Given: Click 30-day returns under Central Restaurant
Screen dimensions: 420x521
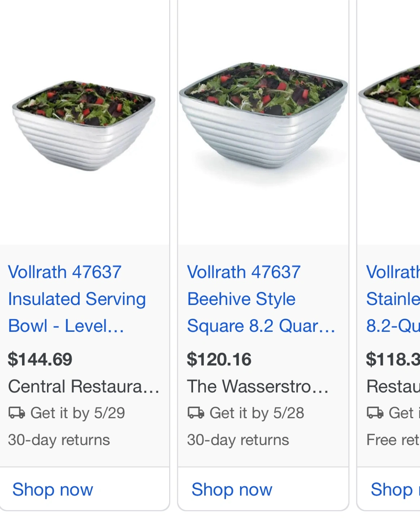Looking at the screenshot, I should (x=59, y=440).
